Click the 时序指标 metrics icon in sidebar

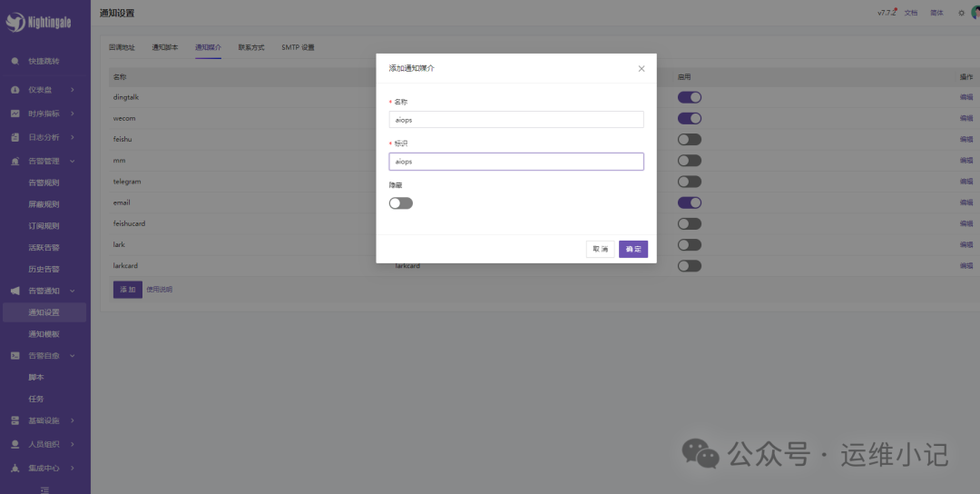pos(15,114)
